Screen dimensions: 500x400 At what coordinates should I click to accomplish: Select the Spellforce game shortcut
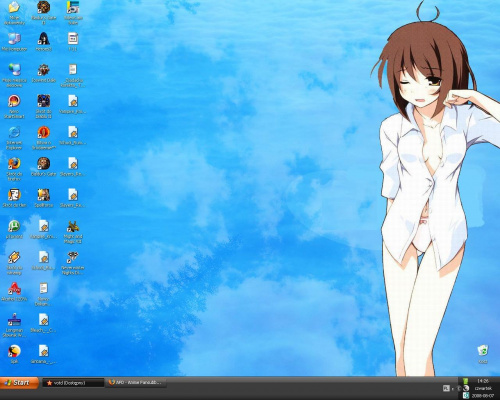coord(44,198)
